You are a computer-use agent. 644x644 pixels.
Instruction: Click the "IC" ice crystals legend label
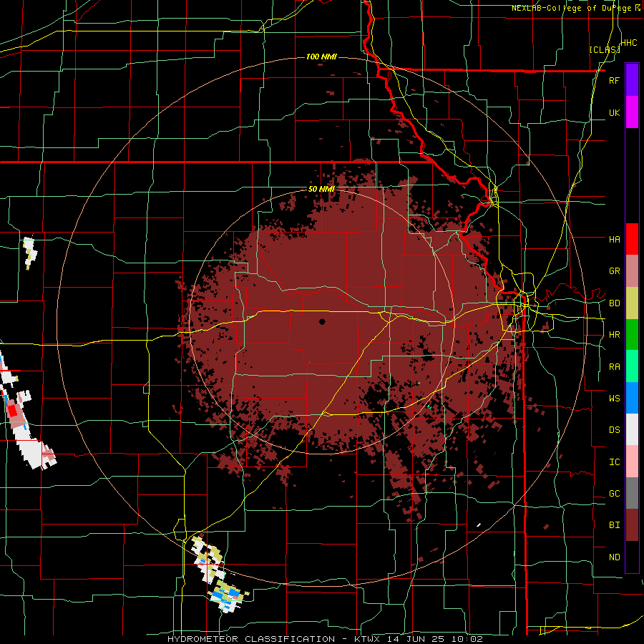(614, 462)
